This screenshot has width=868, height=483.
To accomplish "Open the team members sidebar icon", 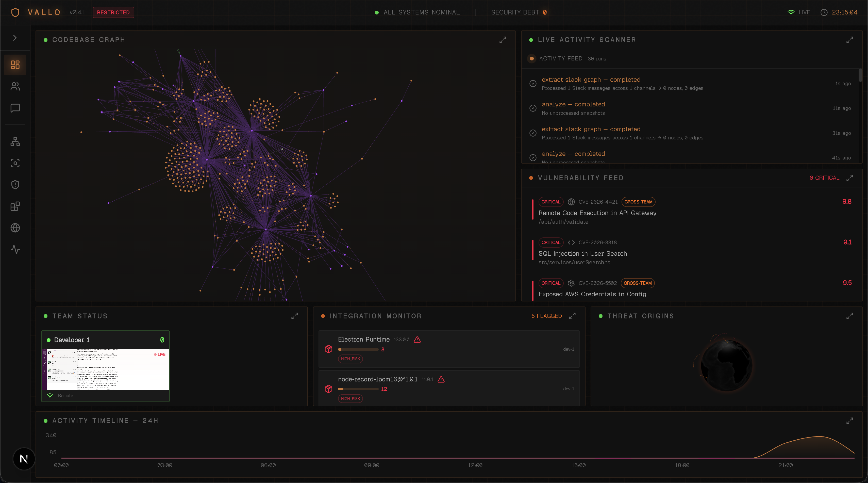I will (x=15, y=86).
